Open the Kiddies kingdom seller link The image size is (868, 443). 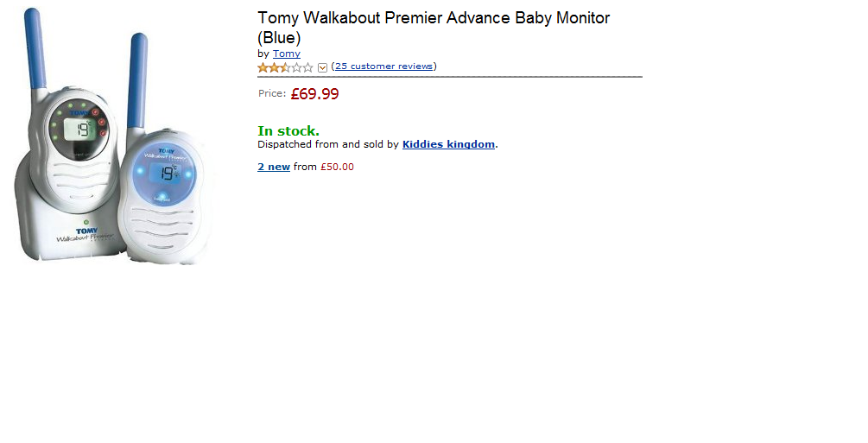[x=448, y=144]
